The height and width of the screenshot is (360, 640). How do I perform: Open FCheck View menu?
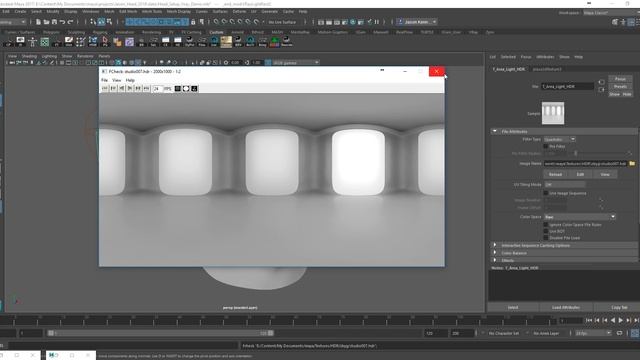pos(117,80)
